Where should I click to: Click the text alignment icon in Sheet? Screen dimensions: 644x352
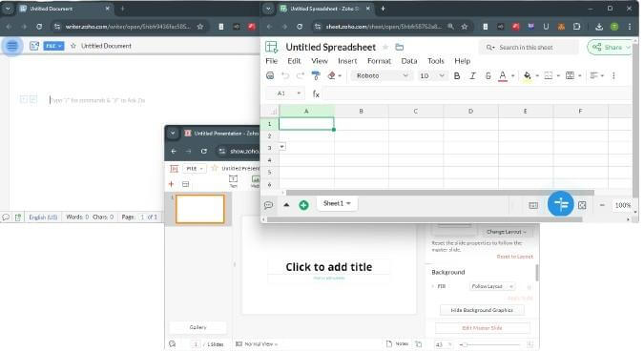point(593,75)
